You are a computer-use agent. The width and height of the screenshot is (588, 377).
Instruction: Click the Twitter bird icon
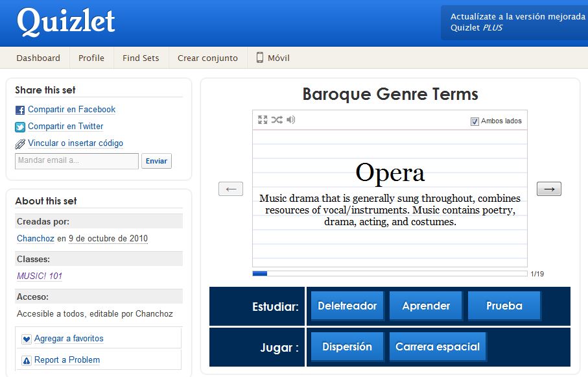[19, 126]
